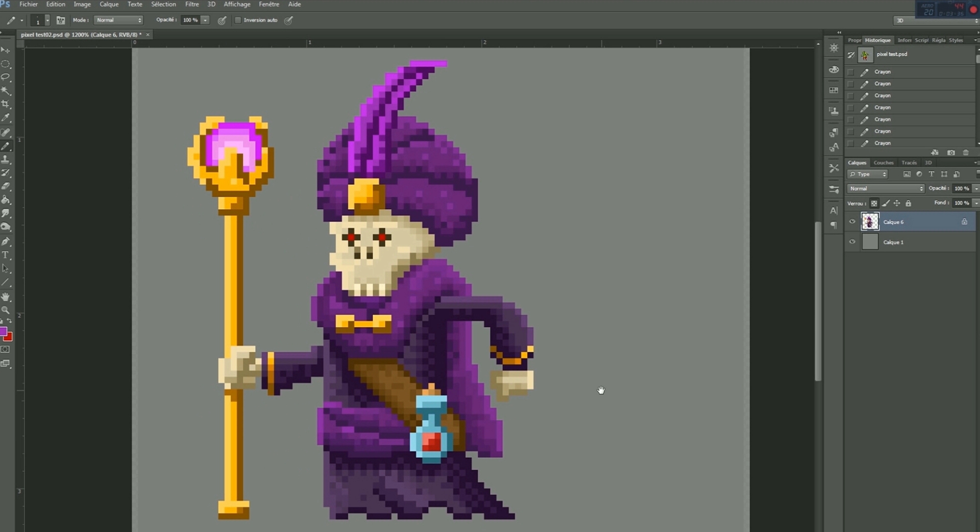Select the Elliptical Marquee tool

pos(6,64)
